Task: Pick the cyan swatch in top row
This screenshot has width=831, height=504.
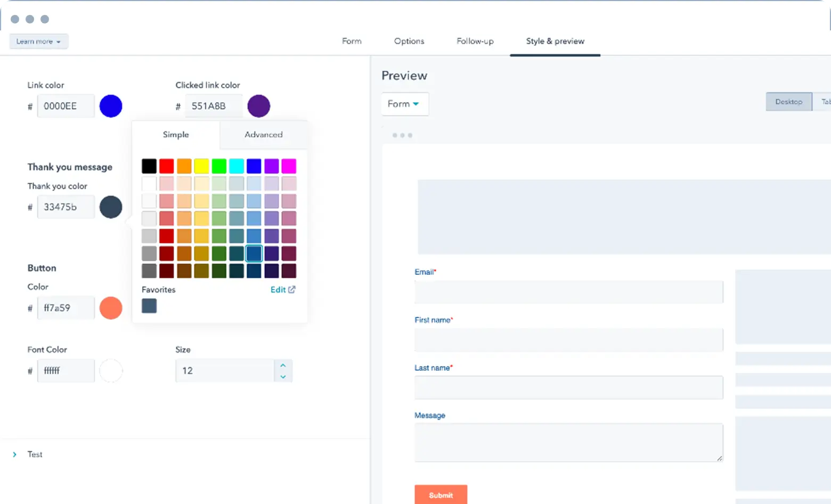Action: (237, 166)
